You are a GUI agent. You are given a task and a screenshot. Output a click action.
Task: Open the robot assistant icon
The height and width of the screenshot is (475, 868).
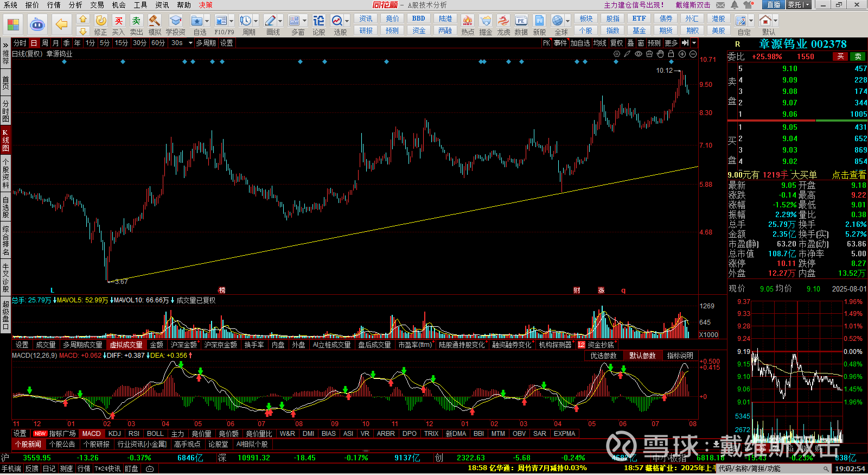click(x=37, y=24)
